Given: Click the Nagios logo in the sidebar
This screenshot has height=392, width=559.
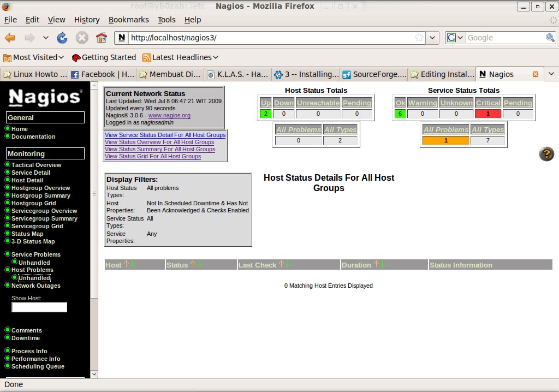Looking at the screenshot, I should (45, 97).
